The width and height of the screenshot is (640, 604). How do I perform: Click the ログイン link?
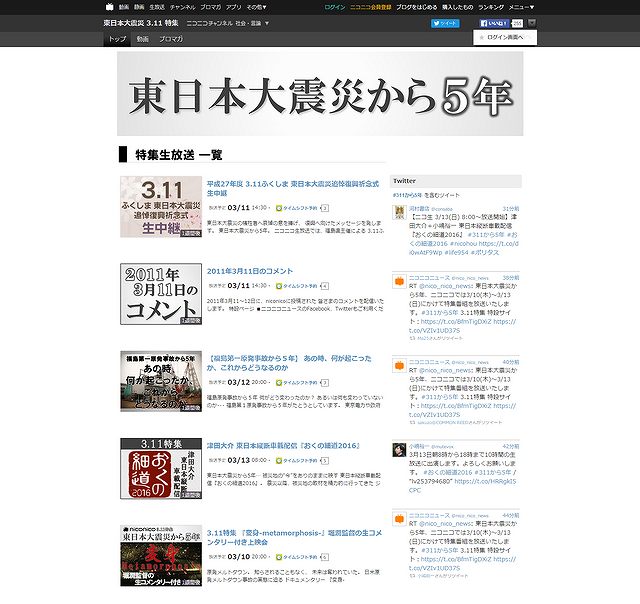click(335, 7)
